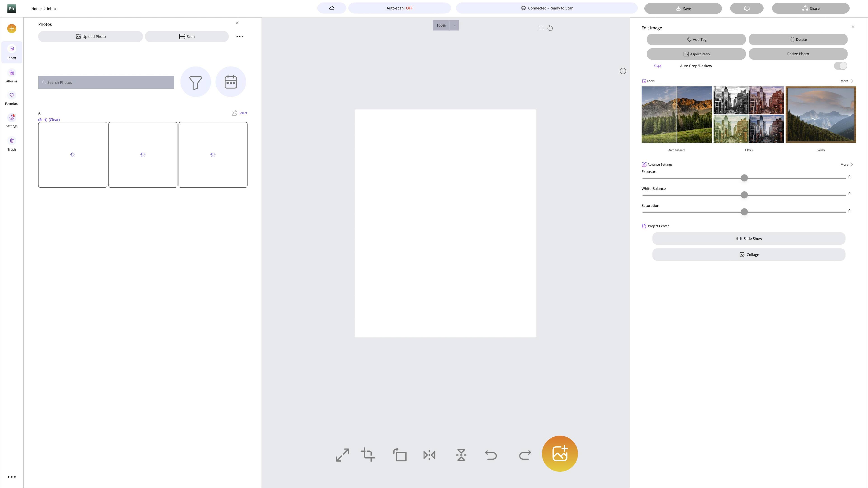
Task: Go to Favorites in the sidebar
Action: (x=12, y=98)
